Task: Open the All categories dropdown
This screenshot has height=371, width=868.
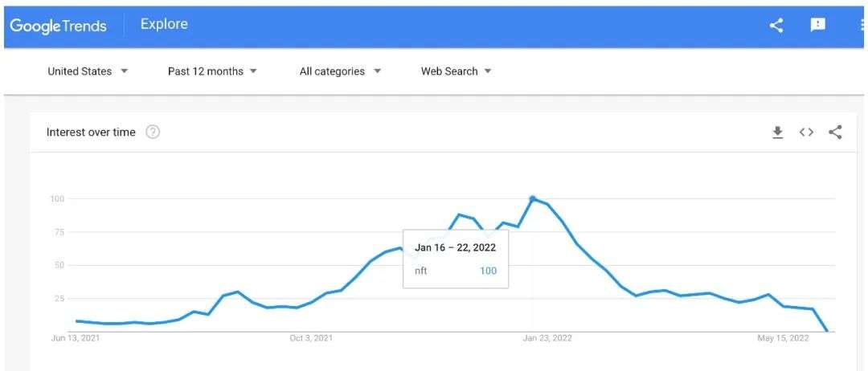Action: point(340,71)
